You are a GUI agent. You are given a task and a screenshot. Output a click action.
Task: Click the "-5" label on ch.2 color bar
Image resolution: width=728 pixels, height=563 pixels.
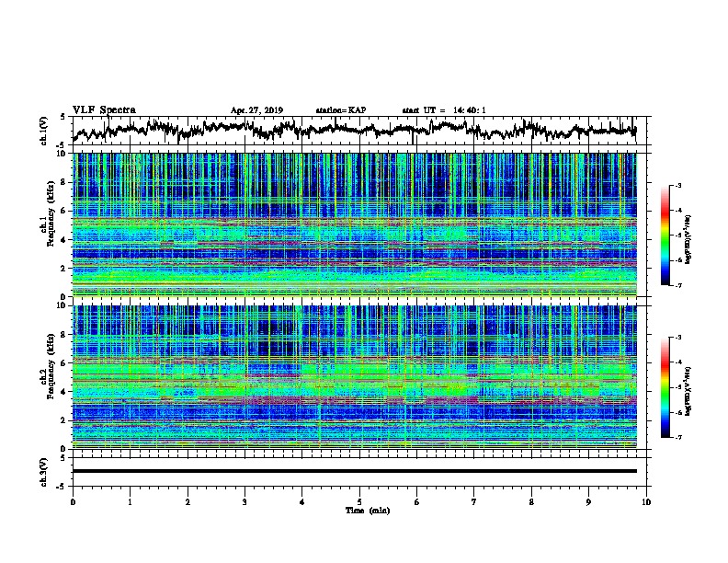tap(678, 387)
